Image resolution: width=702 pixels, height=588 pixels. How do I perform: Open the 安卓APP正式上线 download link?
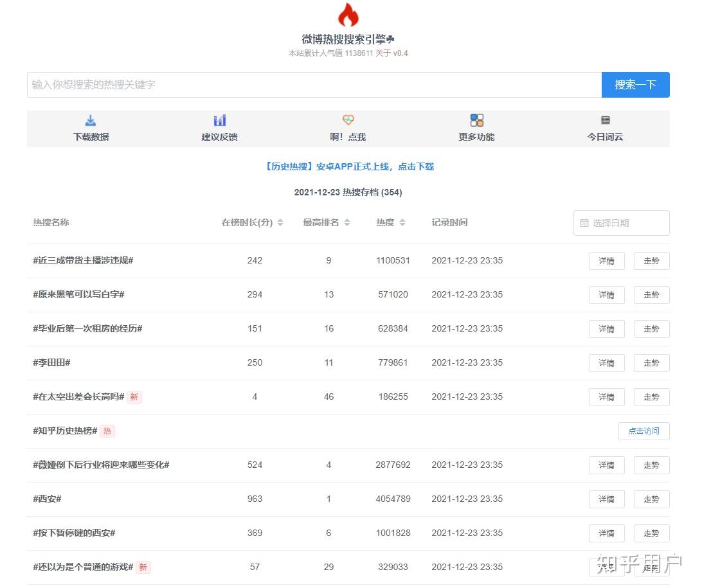tap(348, 166)
